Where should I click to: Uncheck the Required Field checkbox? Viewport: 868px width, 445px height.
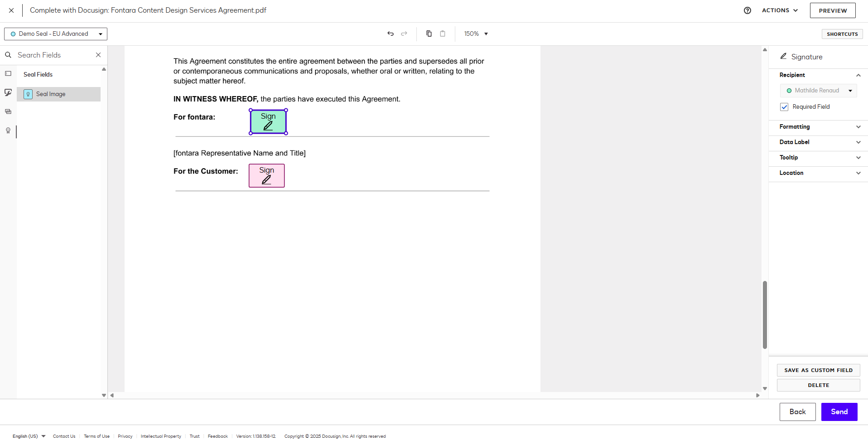coord(784,107)
